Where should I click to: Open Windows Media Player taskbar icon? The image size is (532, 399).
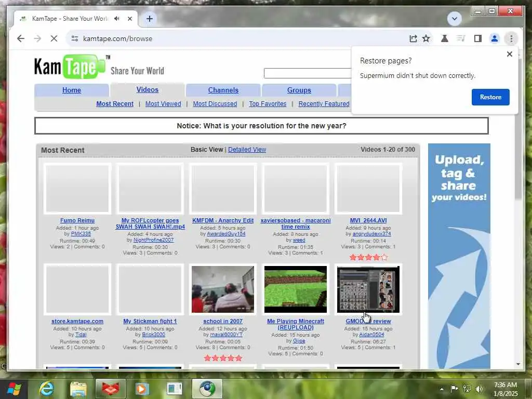coord(142,389)
